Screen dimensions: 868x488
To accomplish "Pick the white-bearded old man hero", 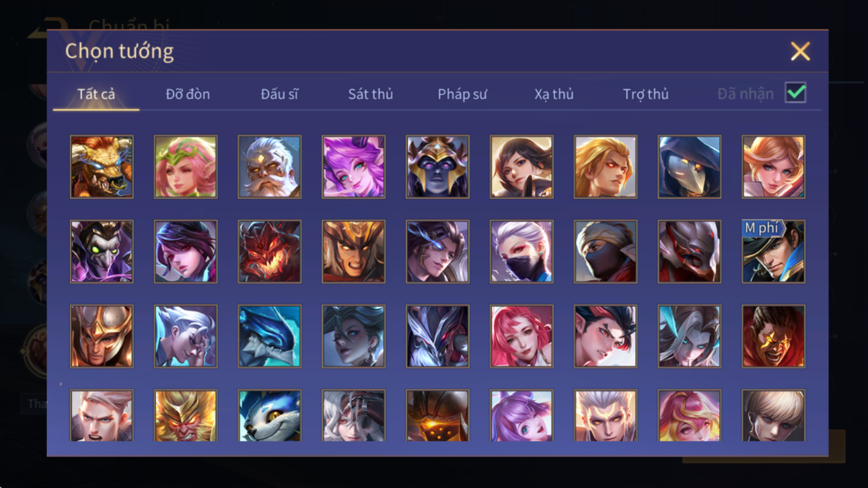I will click(269, 167).
